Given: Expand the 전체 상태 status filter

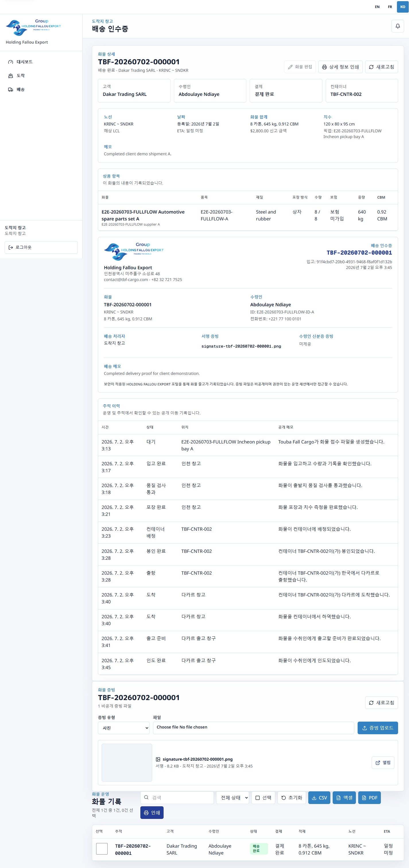Looking at the screenshot, I should [232, 798].
